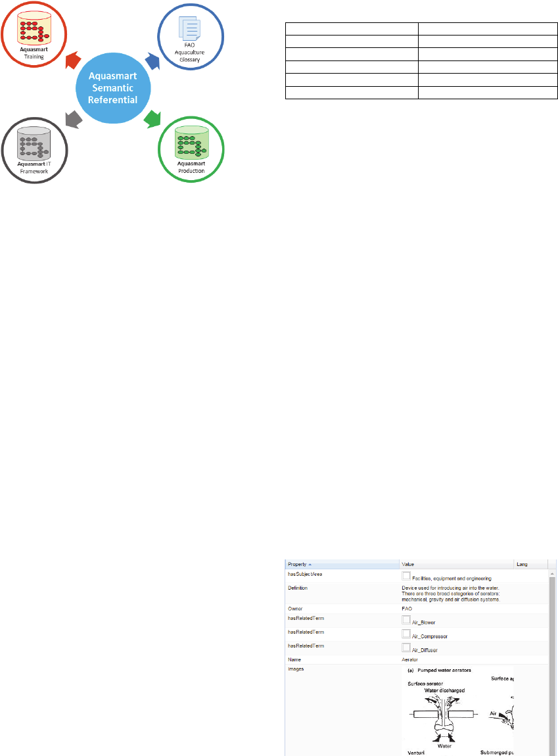This screenshot has height=756, width=558.
Task: Click the grey Aquasmart IT Framework database icon
Action: (34, 144)
